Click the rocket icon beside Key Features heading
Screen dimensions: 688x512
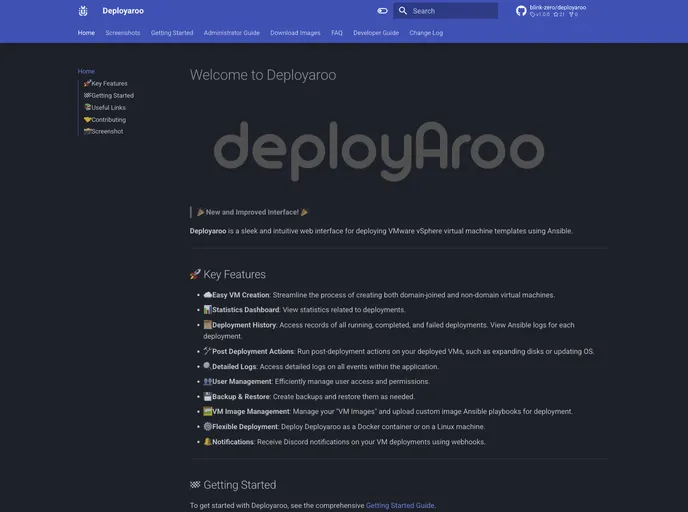point(195,274)
